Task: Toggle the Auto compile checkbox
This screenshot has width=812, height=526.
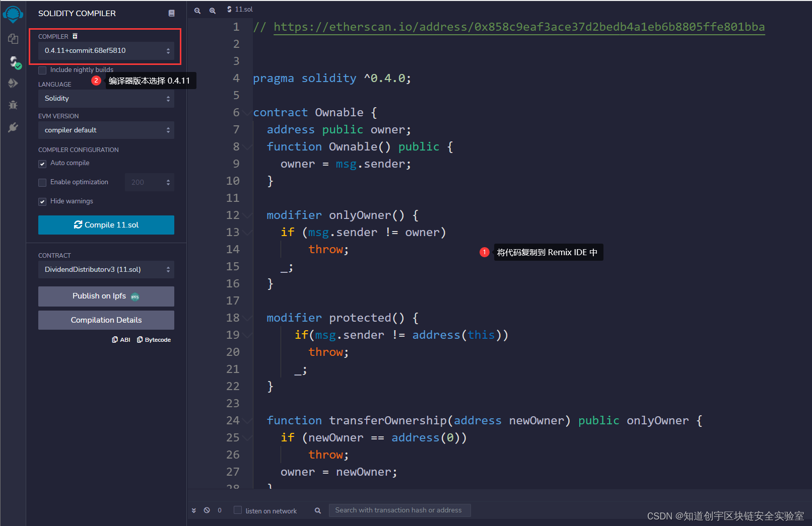Action: coord(42,164)
